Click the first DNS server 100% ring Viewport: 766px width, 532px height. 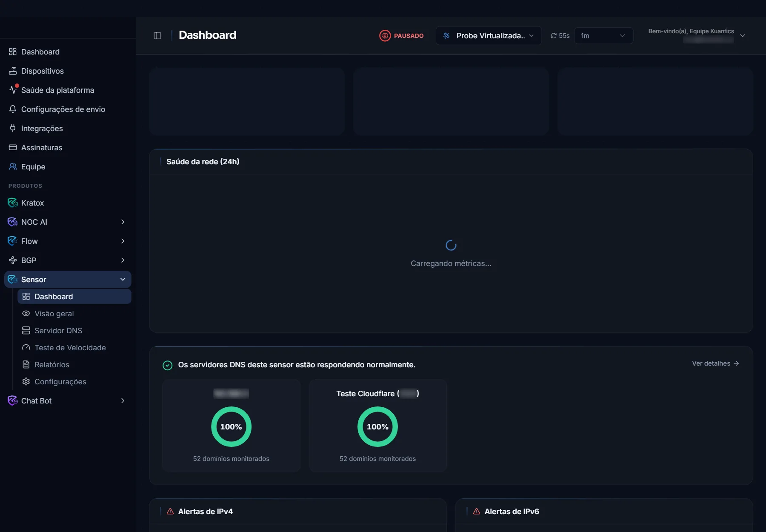point(231,427)
